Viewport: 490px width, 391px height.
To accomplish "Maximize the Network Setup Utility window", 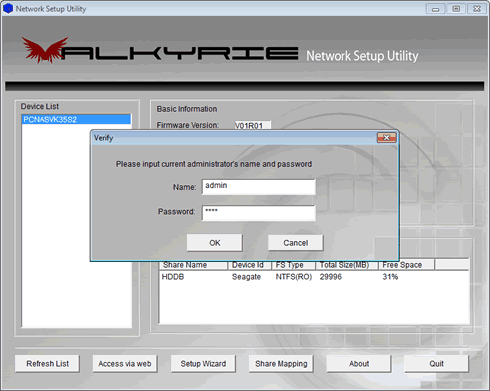I will pyautogui.click(x=456, y=9).
